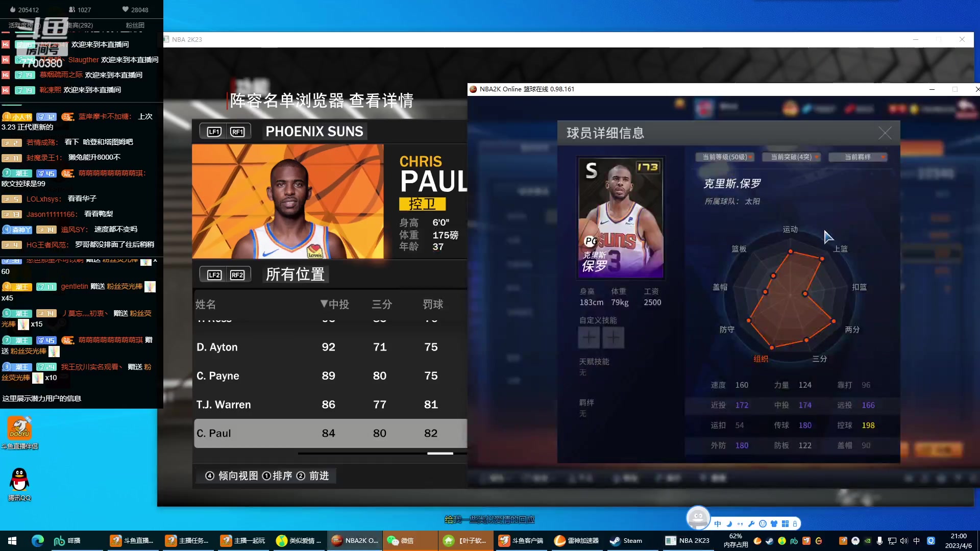
Task: Click the IME smiley emoji icon
Action: tap(763, 524)
